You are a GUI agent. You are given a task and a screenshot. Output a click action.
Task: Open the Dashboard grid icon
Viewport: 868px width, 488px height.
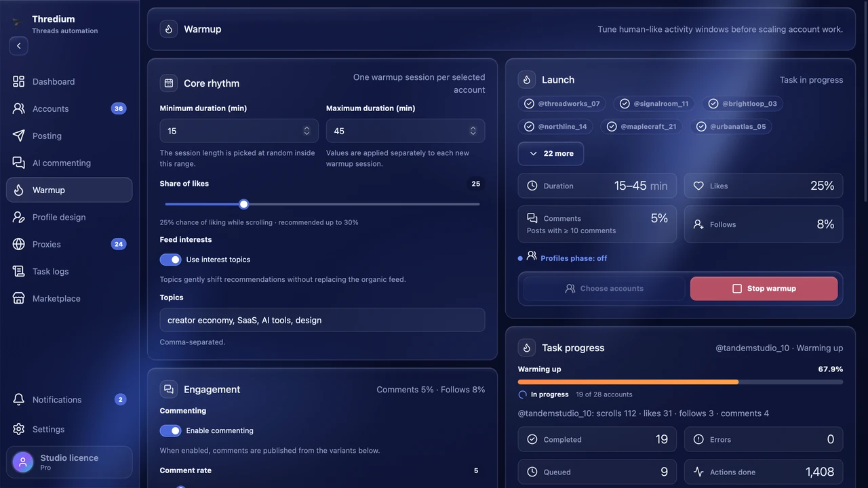19,81
